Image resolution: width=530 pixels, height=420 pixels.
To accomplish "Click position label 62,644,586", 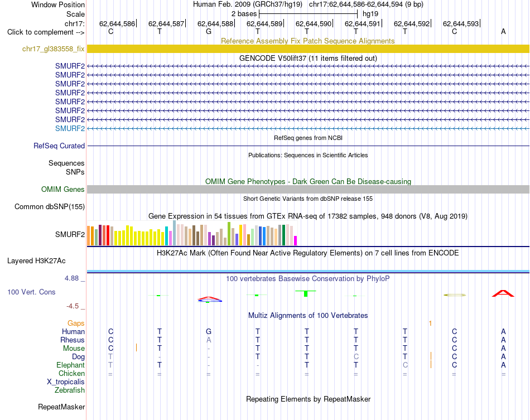I will [117, 23].
